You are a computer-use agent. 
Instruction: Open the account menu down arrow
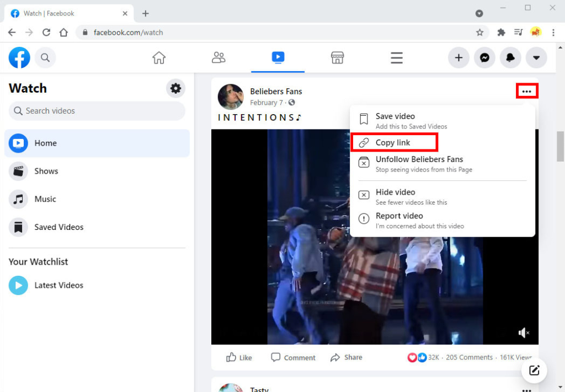click(x=536, y=57)
